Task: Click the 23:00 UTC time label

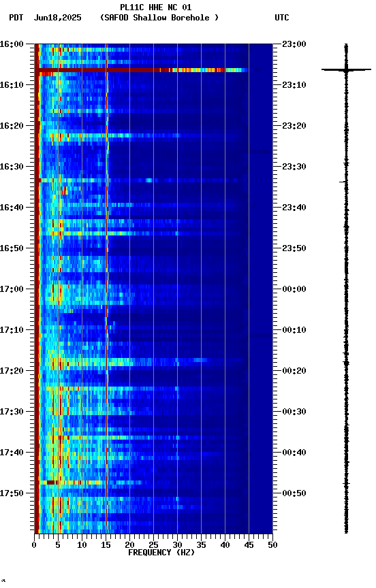Action: pos(294,44)
